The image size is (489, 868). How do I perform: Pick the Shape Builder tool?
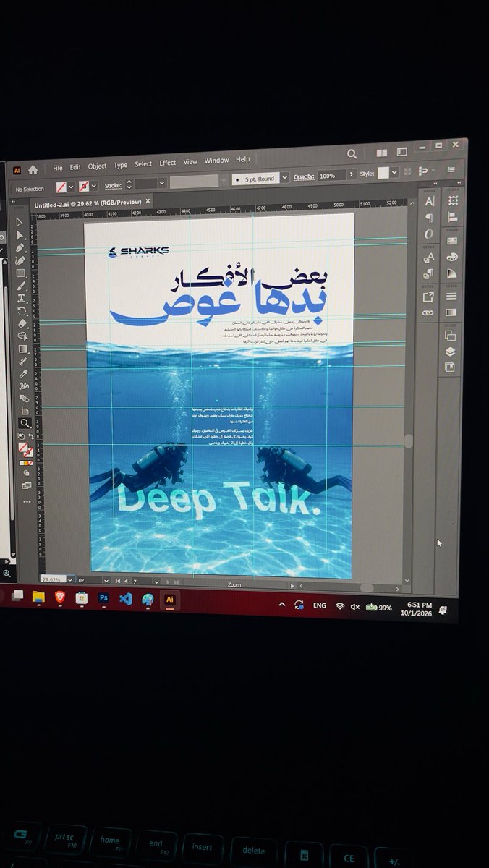point(22,336)
